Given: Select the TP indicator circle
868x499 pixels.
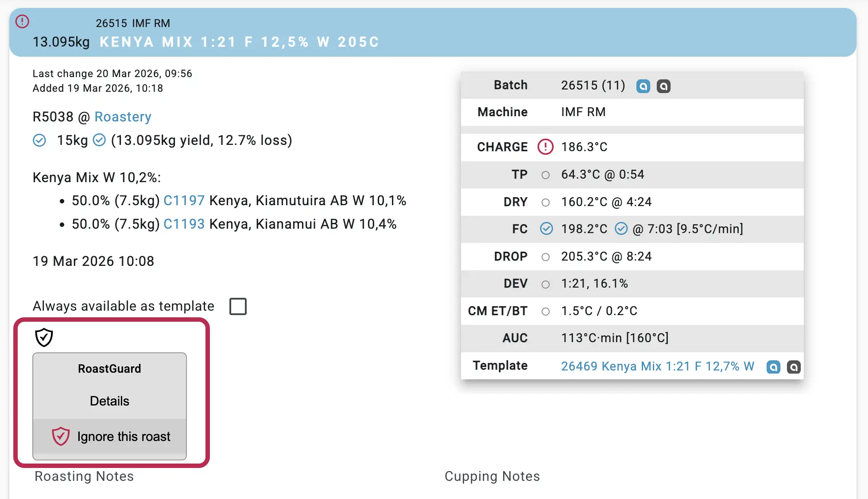Looking at the screenshot, I should click(x=546, y=175).
